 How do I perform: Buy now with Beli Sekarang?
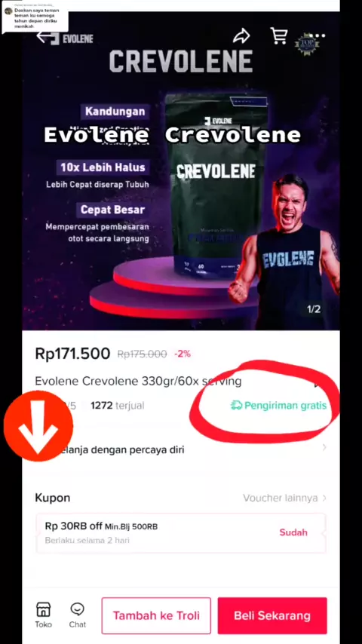pyautogui.click(x=272, y=615)
